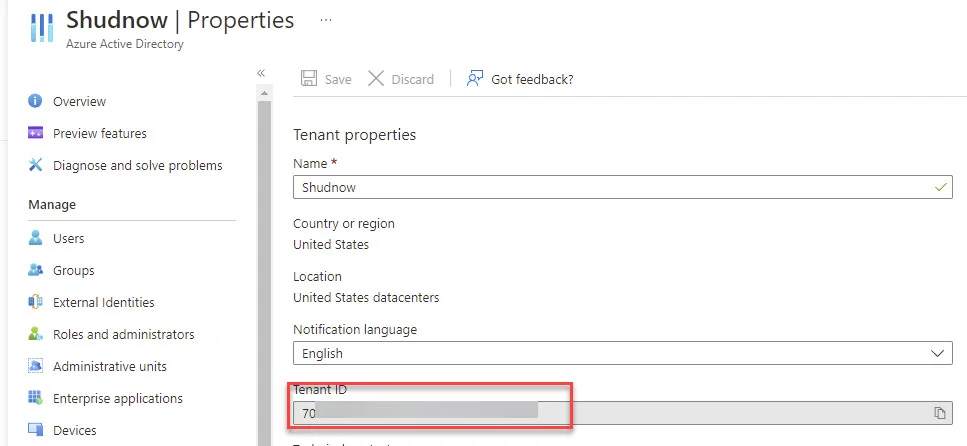Click the 'Country or region' label
Screen dimensions: 967x446
[x=344, y=223]
